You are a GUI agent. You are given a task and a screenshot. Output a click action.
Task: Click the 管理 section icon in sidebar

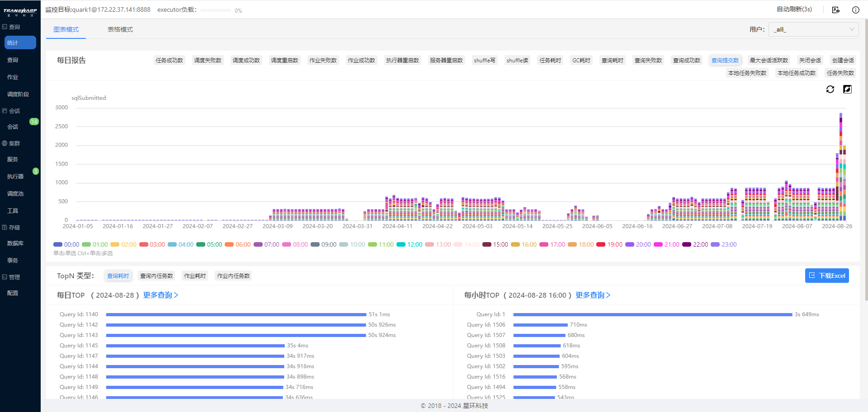click(5, 277)
